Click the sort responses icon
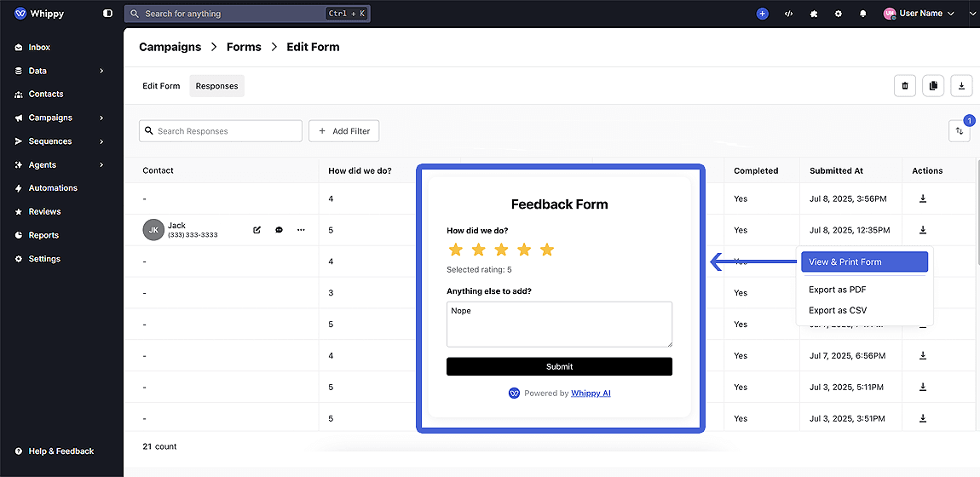 click(x=960, y=131)
